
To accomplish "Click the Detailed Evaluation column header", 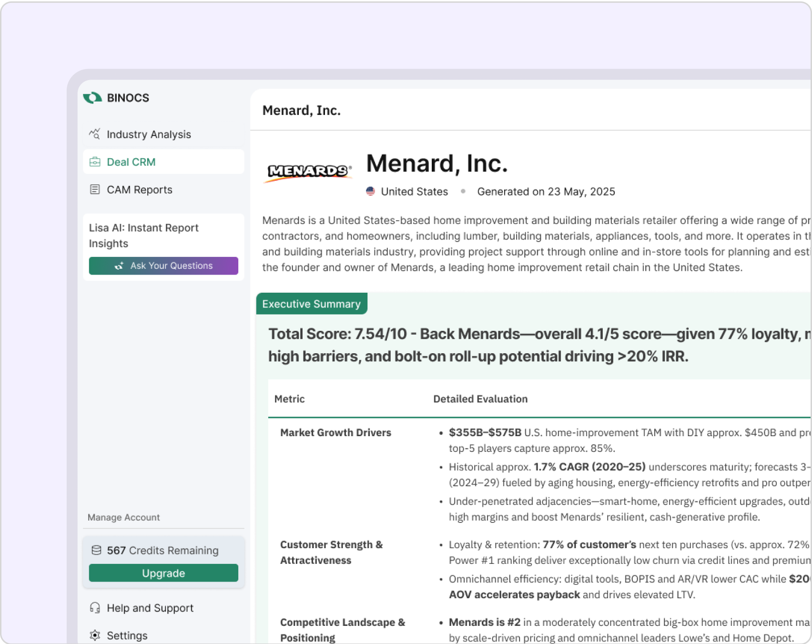I will pos(480,399).
